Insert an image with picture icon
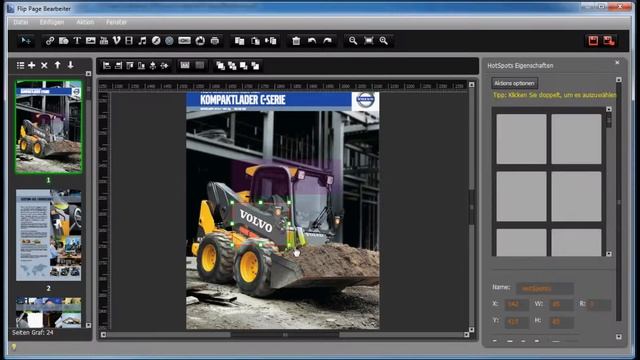The image size is (640, 360). point(91,40)
